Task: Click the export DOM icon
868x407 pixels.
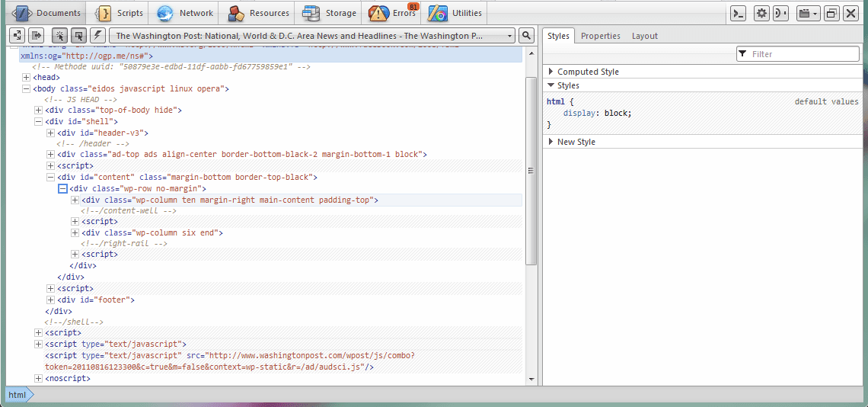Action: [x=36, y=36]
